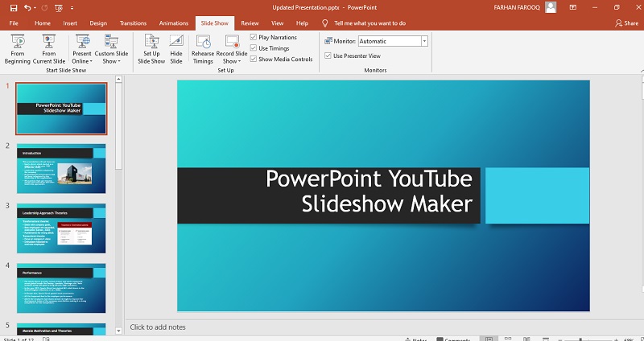The image size is (644, 341).
Task: Switch to the Animations tab
Action: pos(174,23)
